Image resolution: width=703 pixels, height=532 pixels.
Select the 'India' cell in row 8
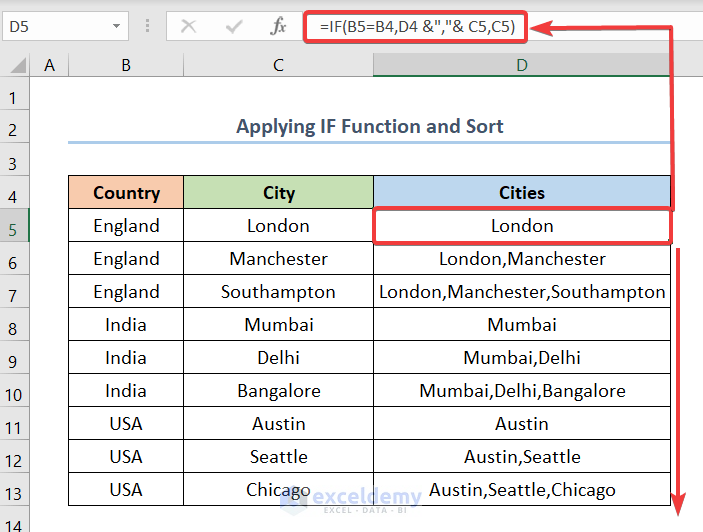pyautogui.click(x=126, y=324)
